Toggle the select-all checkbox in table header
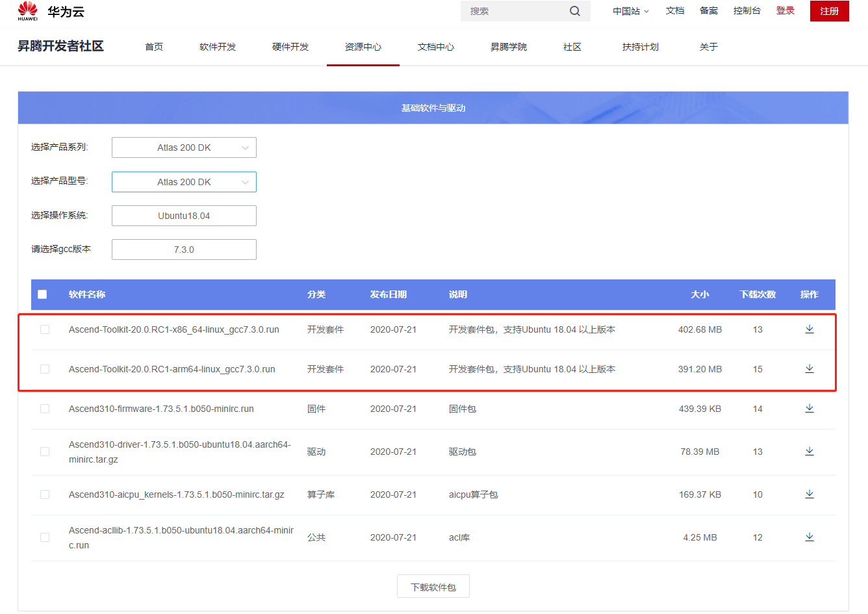This screenshot has height=614, width=868. coord(42,294)
